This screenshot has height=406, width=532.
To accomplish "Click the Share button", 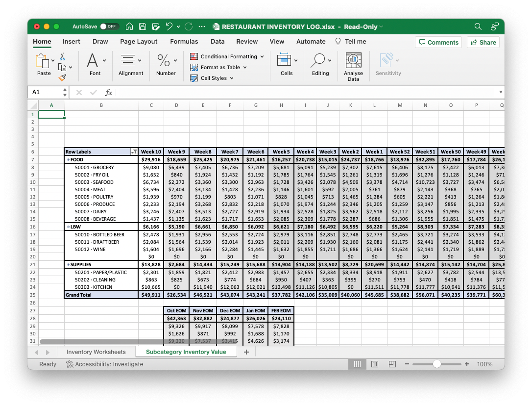I will pyautogui.click(x=483, y=42).
